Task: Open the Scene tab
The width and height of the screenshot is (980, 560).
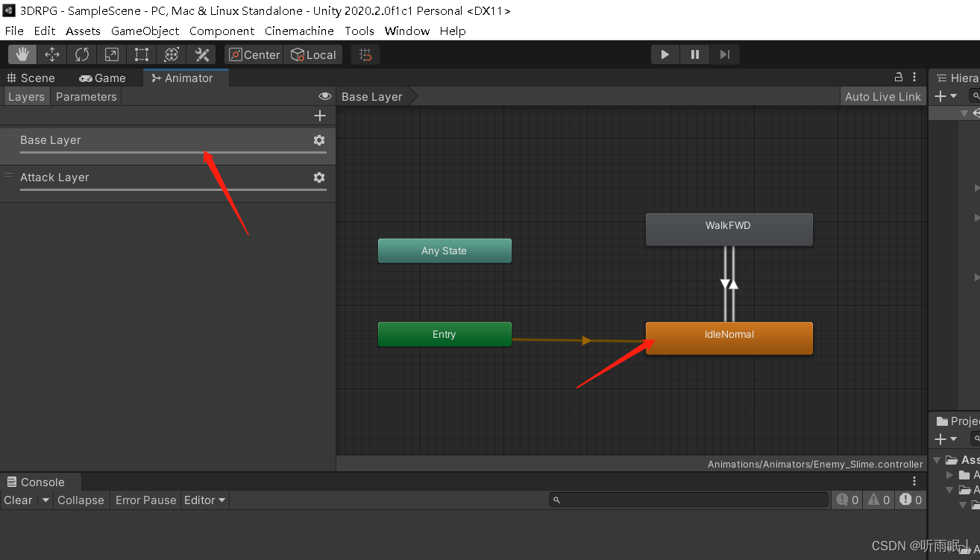Action: tap(31, 78)
